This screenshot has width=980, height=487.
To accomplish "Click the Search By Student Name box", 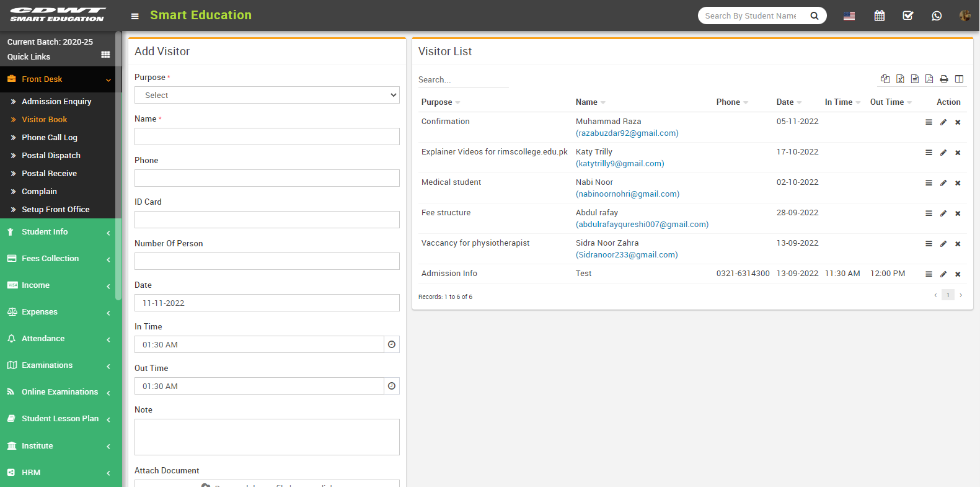I will point(751,16).
